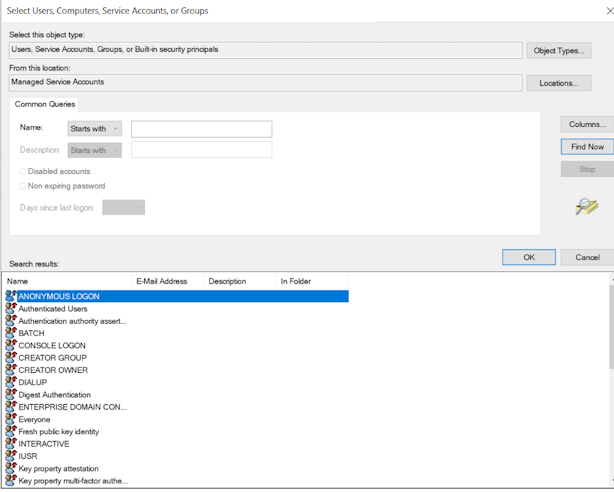Select the DIALUP entry in search results

pyautogui.click(x=33, y=382)
